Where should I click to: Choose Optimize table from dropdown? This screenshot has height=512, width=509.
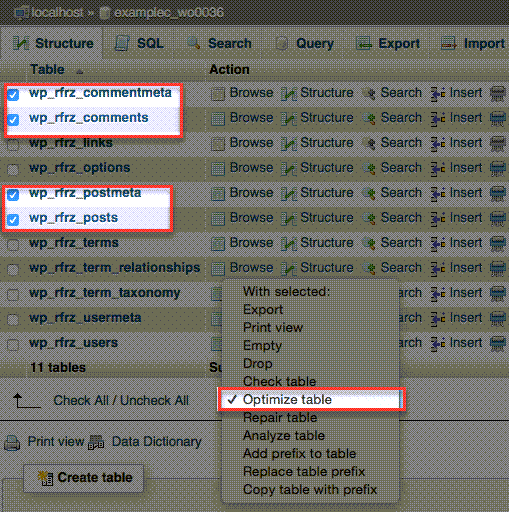coord(311,399)
